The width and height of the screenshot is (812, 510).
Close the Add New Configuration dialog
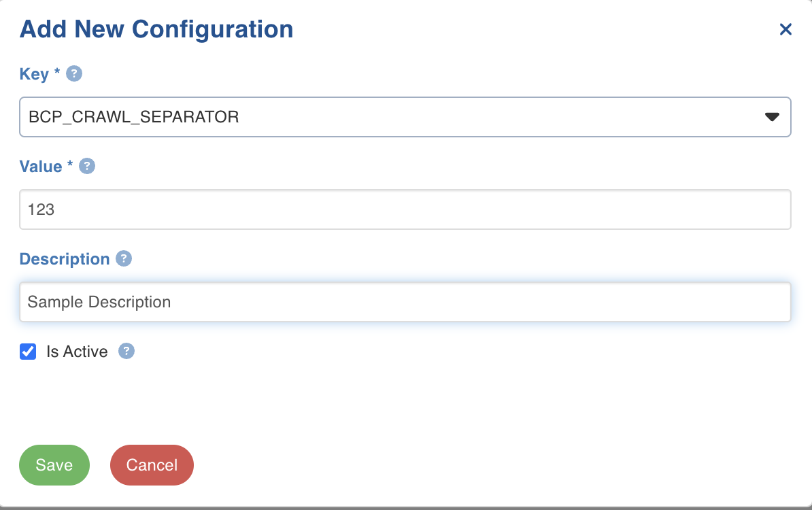pos(785,29)
